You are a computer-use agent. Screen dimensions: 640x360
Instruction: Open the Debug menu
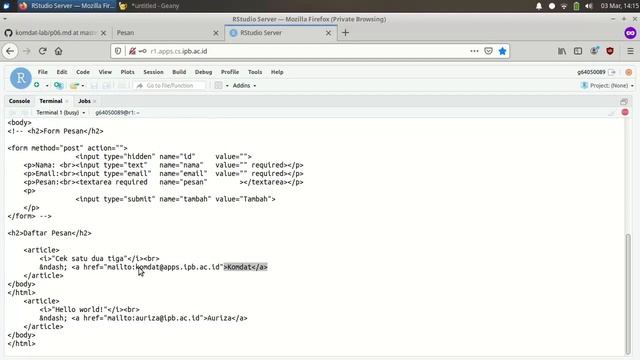[x=203, y=72]
